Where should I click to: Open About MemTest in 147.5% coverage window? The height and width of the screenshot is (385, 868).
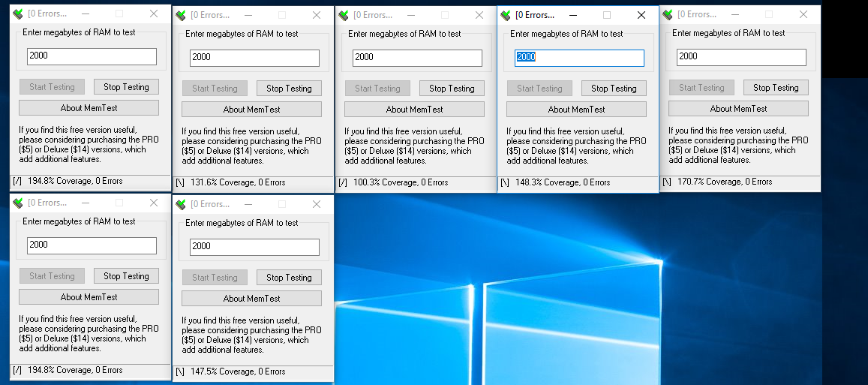pyautogui.click(x=252, y=299)
